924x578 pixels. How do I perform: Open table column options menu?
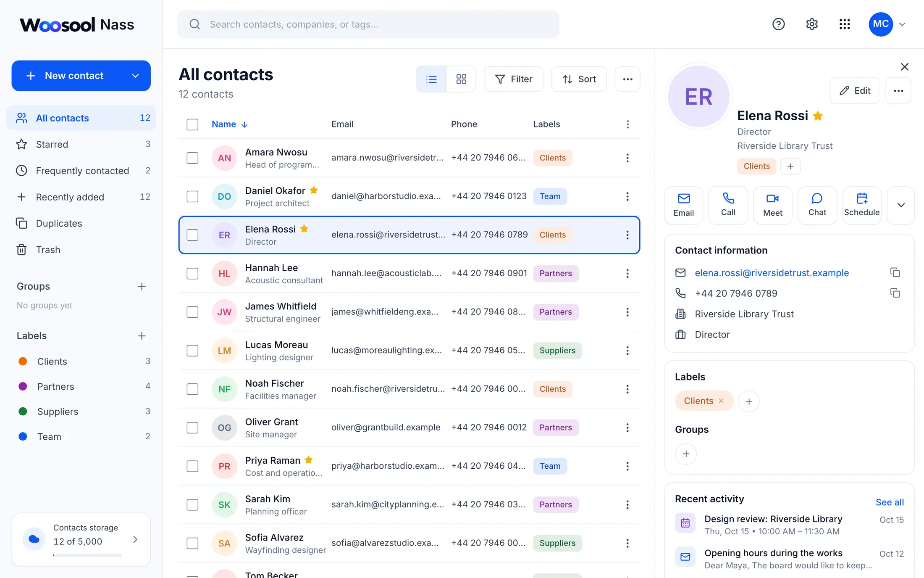(x=627, y=124)
